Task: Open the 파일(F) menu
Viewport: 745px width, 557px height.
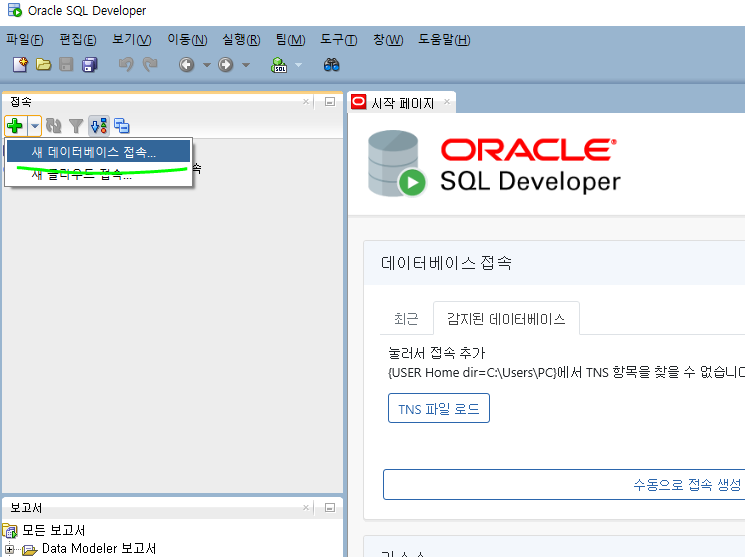Action: pos(25,39)
